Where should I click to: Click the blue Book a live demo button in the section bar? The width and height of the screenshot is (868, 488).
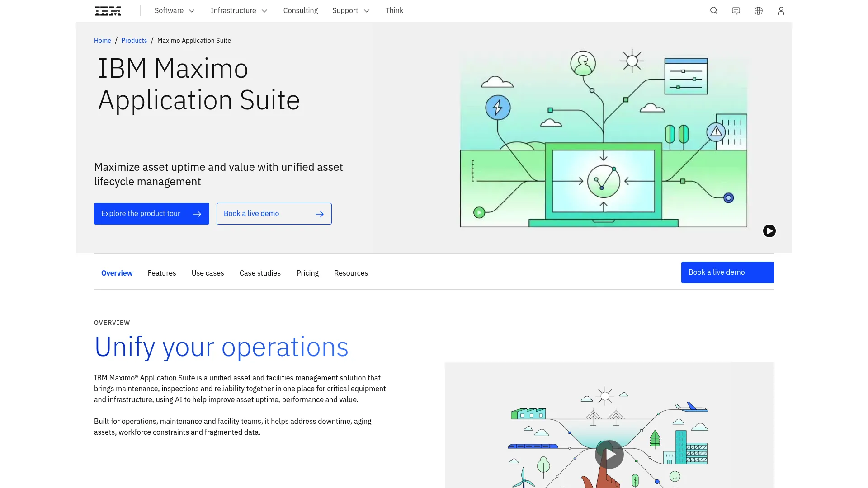[x=727, y=272]
